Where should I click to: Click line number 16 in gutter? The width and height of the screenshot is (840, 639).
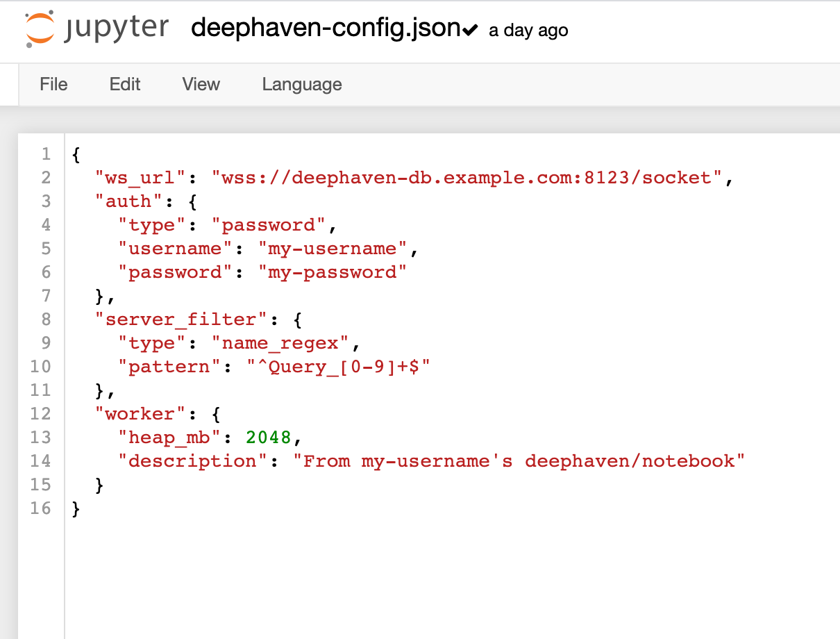pyautogui.click(x=41, y=508)
